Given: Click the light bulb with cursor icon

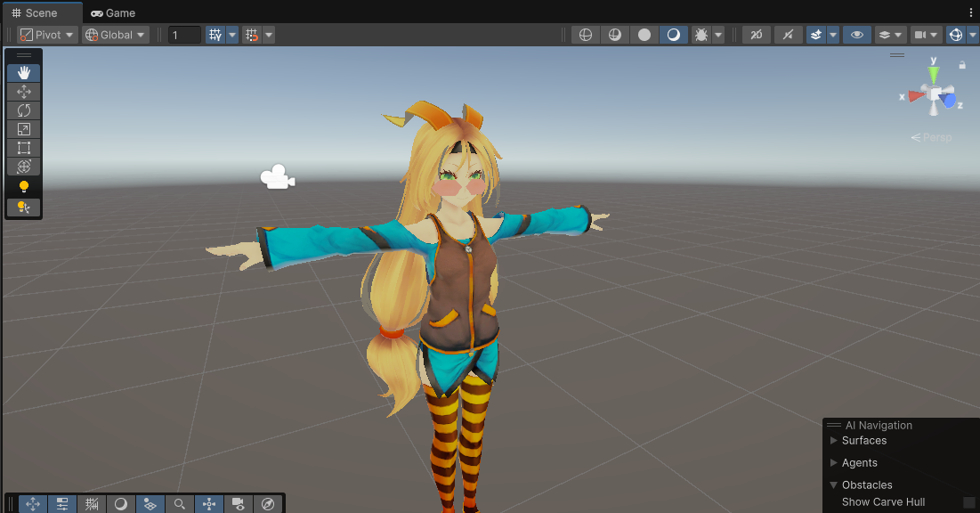Looking at the screenshot, I should (24, 208).
